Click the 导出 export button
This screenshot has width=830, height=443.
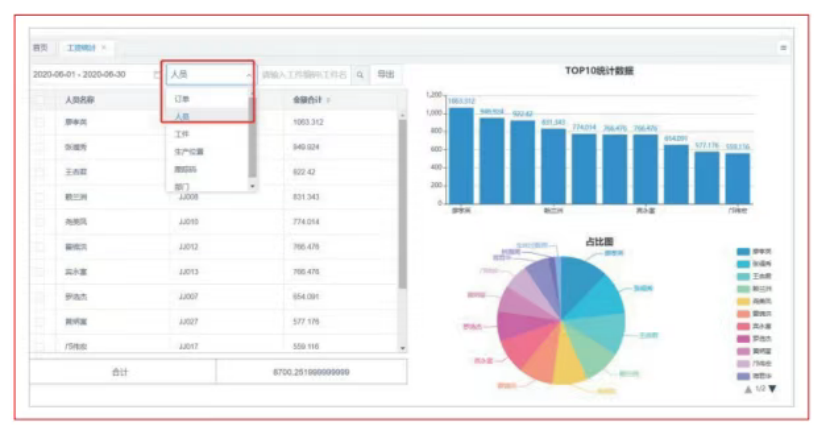coord(385,75)
